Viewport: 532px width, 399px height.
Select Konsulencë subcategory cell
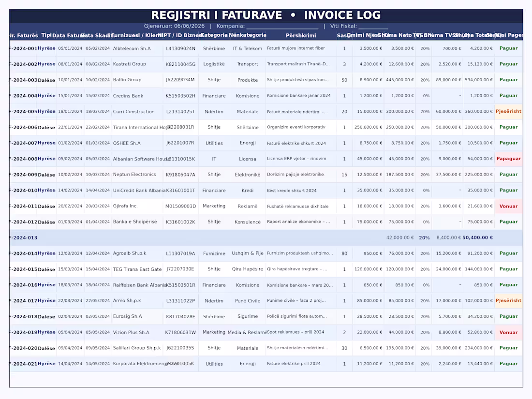[x=248, y=222]
